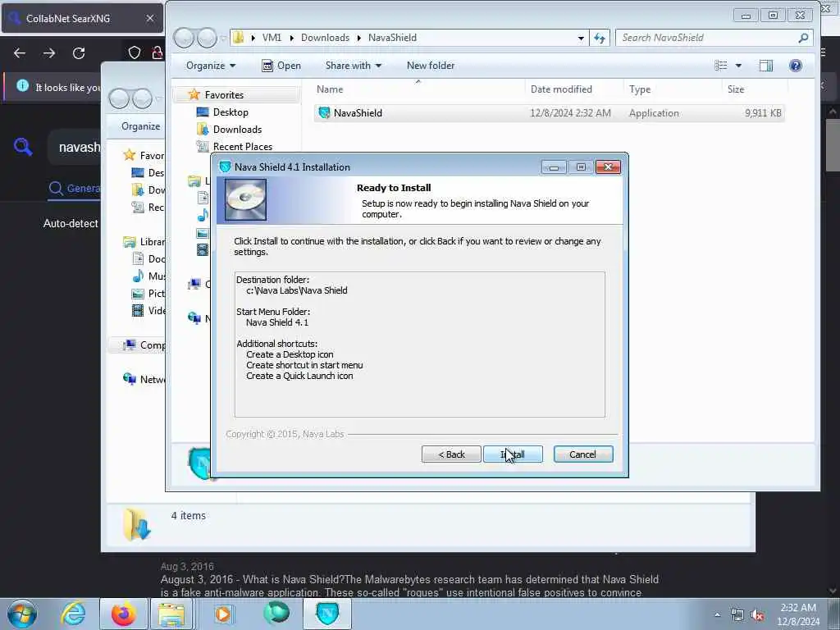
Task: Click Open in Explorer toolbar
Action: (281, 66)
